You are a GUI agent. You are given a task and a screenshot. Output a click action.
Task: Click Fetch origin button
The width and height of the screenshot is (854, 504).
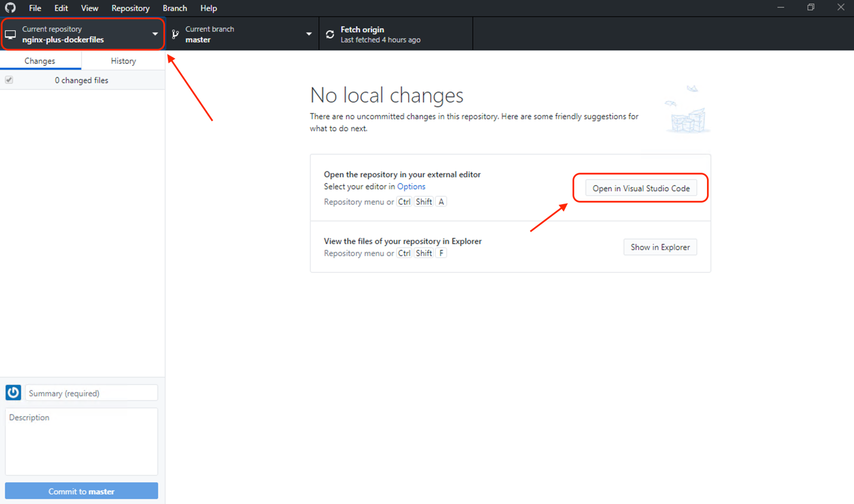[396, 34]
